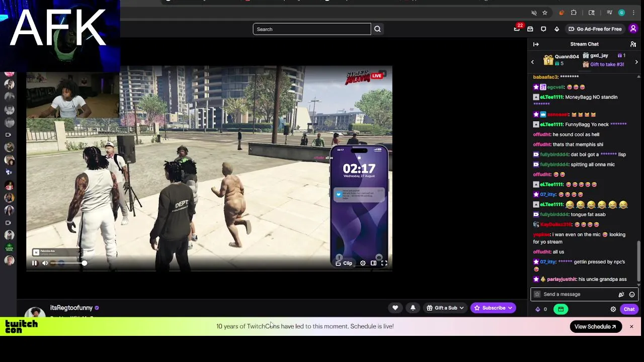
Task: Open the purple user account menu
Action: (633, 29)
